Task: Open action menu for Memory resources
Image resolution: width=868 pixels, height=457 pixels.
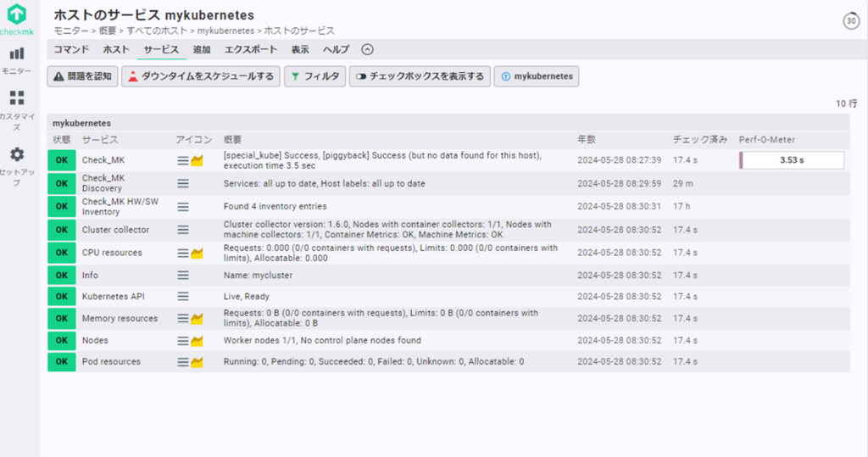Action: (183, 319)
